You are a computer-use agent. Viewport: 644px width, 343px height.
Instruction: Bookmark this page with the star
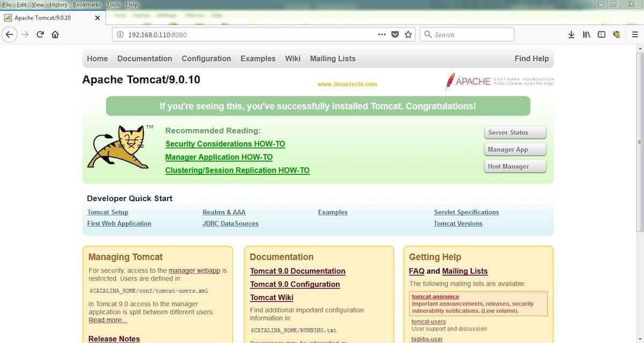[x=408, y=34]
